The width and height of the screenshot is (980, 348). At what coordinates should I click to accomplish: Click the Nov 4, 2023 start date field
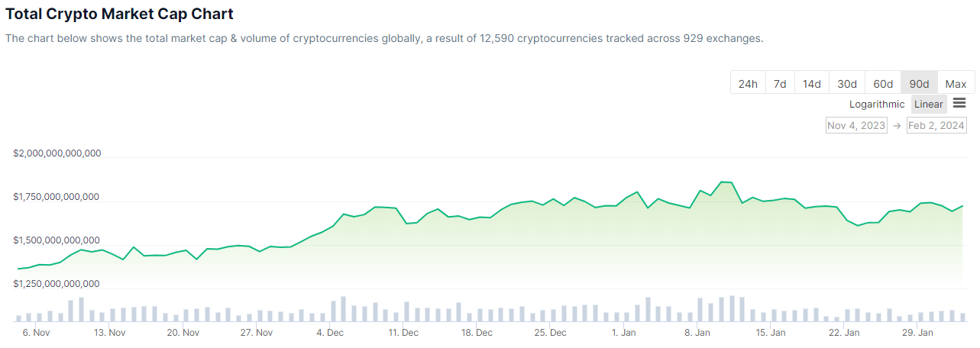click(x=856, y=125)
